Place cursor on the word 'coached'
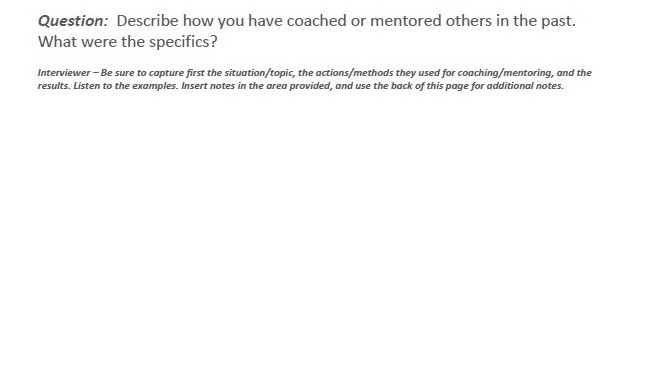Viewport: 669px width, 375px height. (x=316, y=20)
